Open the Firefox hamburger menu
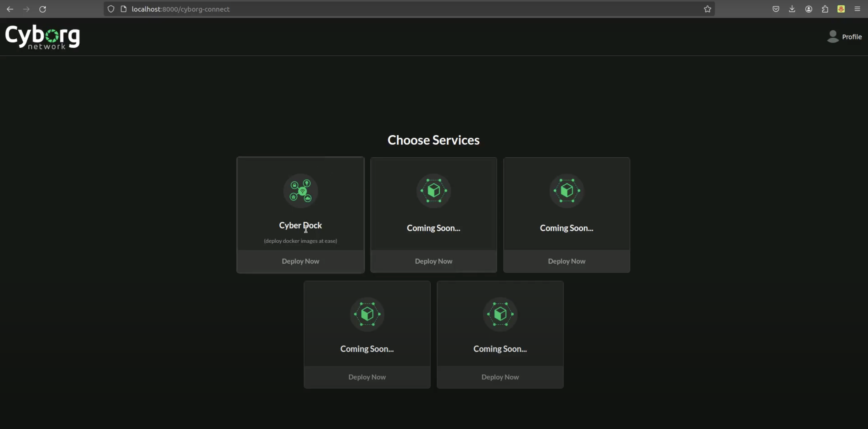Screen dimensions: 868x429 (x=857, y=9)
